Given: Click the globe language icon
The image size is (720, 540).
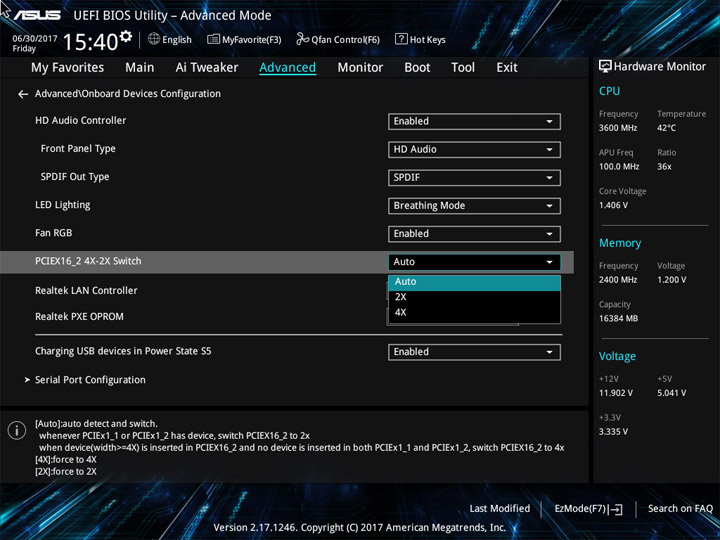Looking at the screenshot, I should pyautogui.click(x=154, y=39).
